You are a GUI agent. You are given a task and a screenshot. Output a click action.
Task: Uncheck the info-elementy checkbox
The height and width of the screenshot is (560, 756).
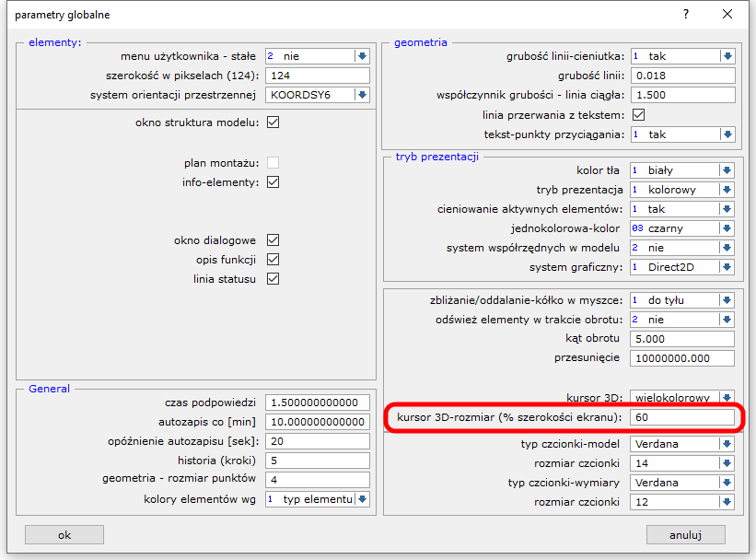(273, 182)
